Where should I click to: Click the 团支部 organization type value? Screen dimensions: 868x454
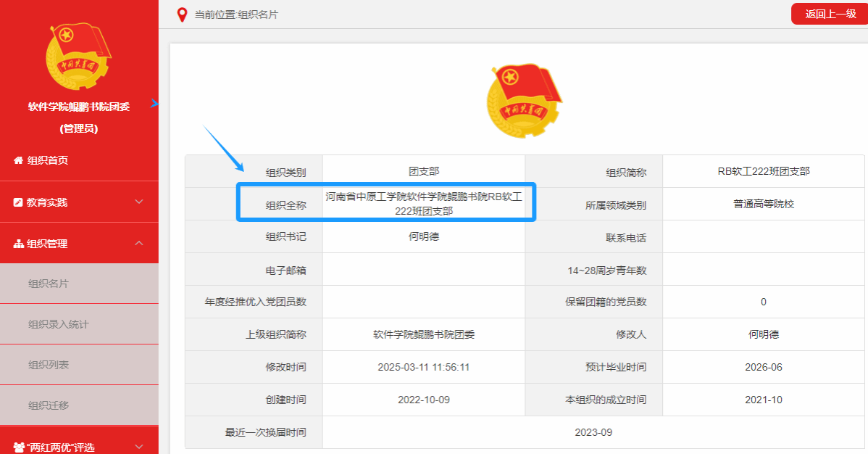pos(423,172)
